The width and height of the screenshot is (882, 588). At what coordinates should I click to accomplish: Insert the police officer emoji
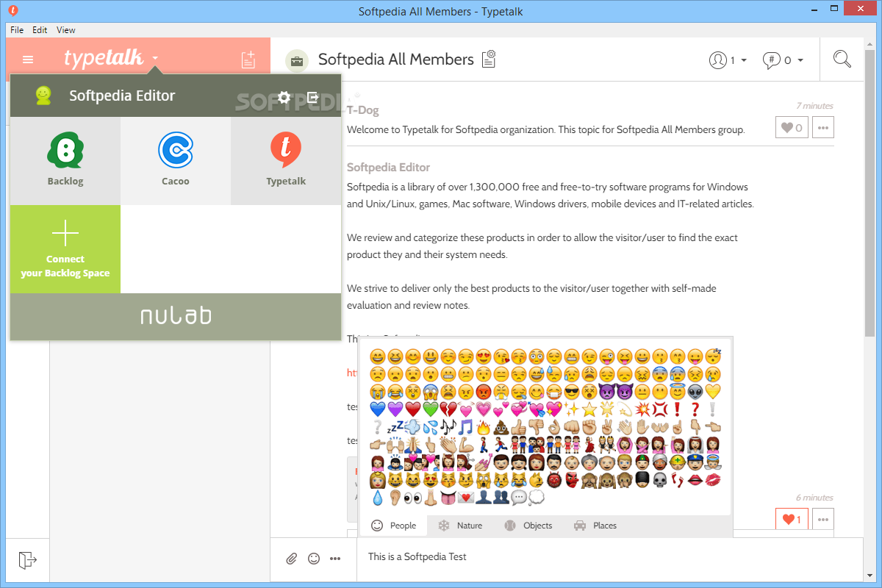[x=695, y=462]
